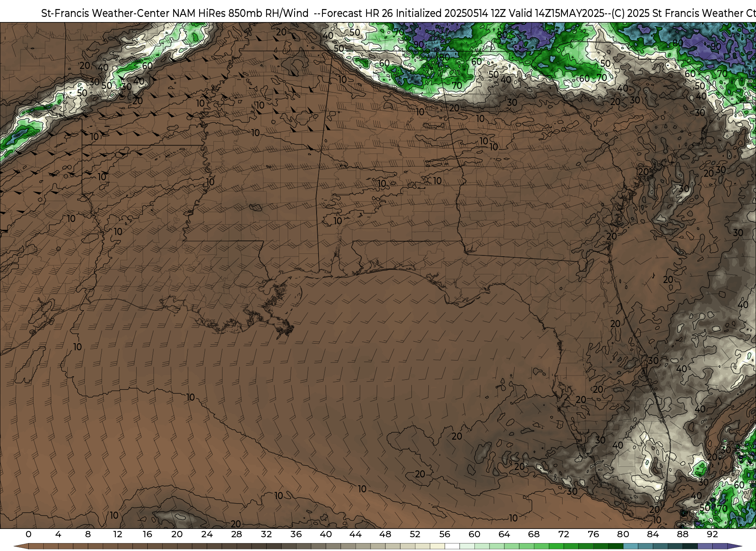Click the color bar label "64"
Image resolution: width=756 pixels, height=551 pixels.
pyautogui.click(x=504, y=534)
